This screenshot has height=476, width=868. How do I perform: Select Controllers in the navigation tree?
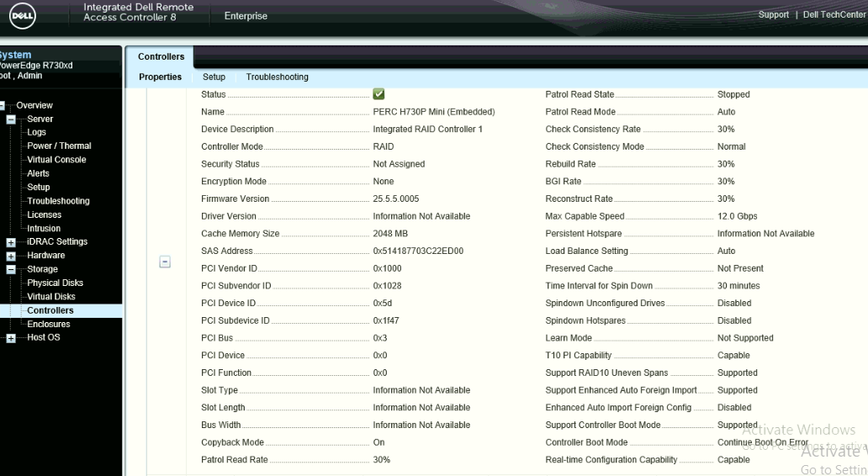coord(50,310)
